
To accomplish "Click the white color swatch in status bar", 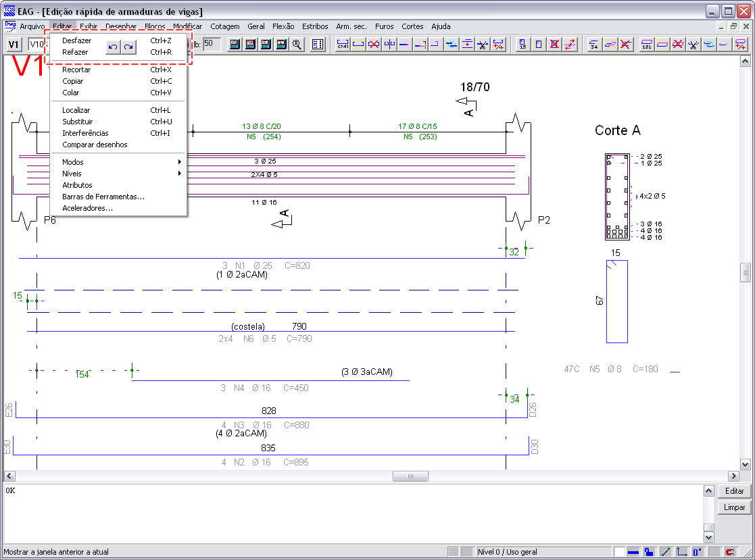I will pyautogui.click(x=619, y=552).
